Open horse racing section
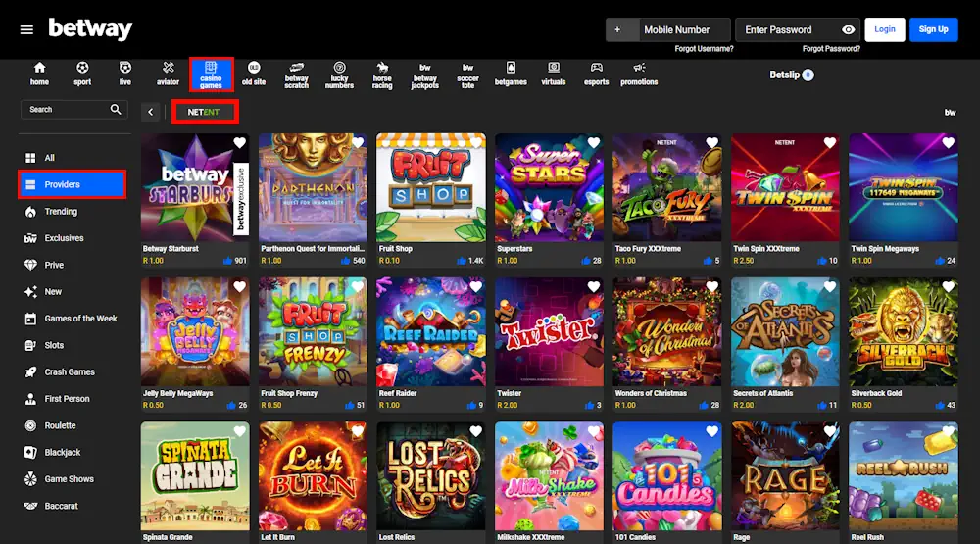The width and height of the screenshot is (980, 544). 382,75
